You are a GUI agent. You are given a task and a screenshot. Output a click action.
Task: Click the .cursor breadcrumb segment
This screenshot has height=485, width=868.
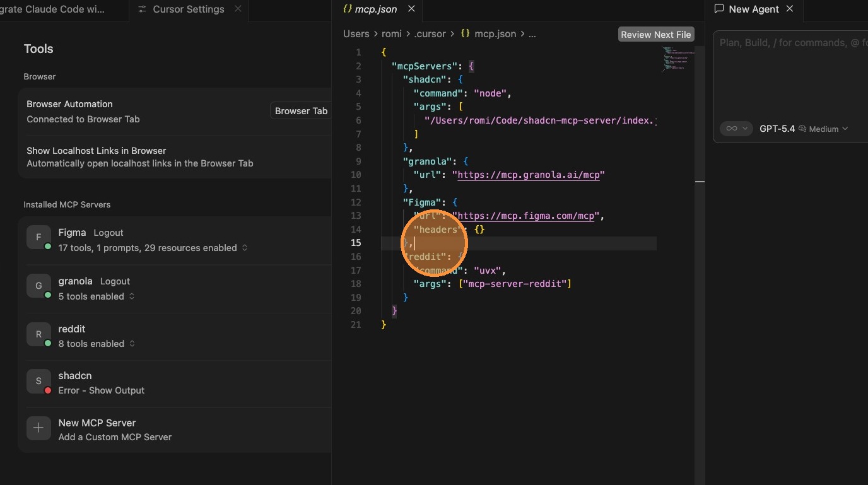430,34
